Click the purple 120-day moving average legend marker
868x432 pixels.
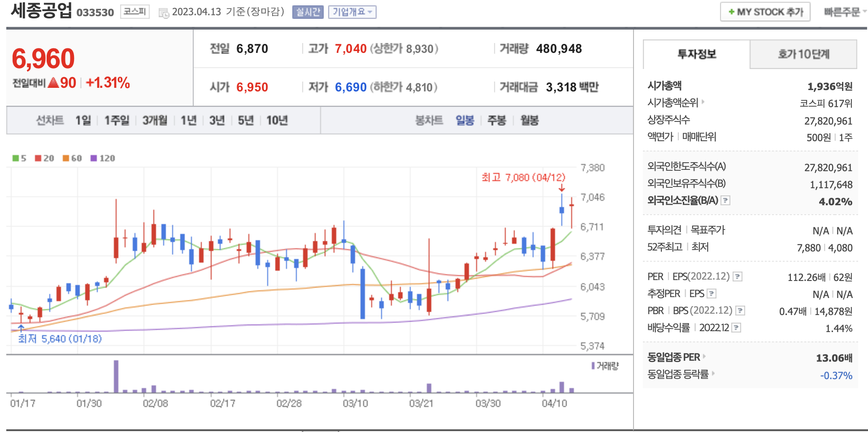(94, 158)
